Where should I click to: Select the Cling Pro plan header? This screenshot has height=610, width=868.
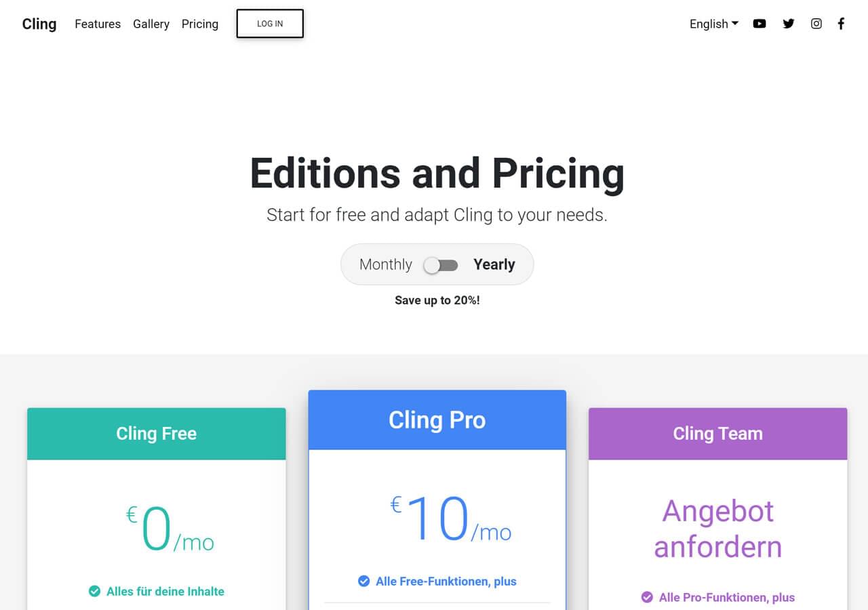pos(437,420)
